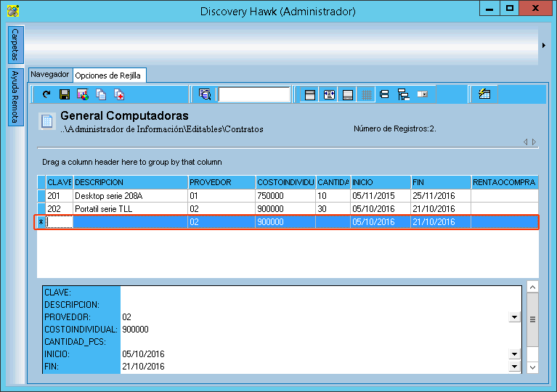Viewport: 557px width, 392px height.
Task: Sort by the COSTOINDIVIDU column header
Action: [x=285, y=182]
